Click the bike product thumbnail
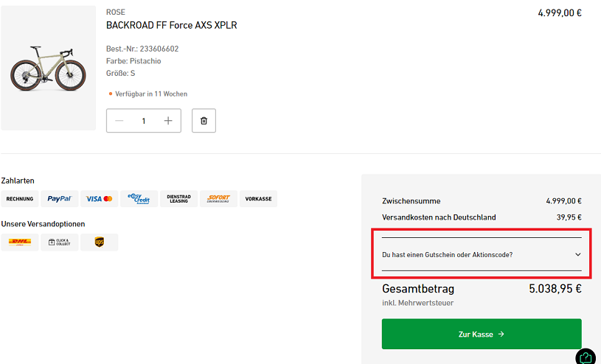This screenshot has width=601, height=364. point(49,68)
